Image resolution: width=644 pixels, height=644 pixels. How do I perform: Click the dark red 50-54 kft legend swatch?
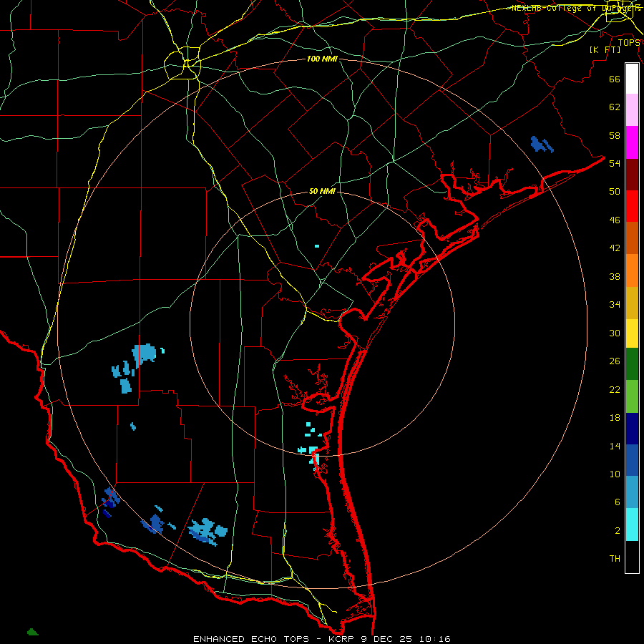click(x=632, y=175)
